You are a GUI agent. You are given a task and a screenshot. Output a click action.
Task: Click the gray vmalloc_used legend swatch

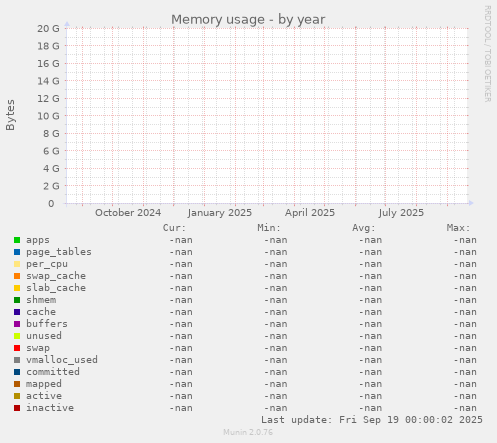(17, 360)
